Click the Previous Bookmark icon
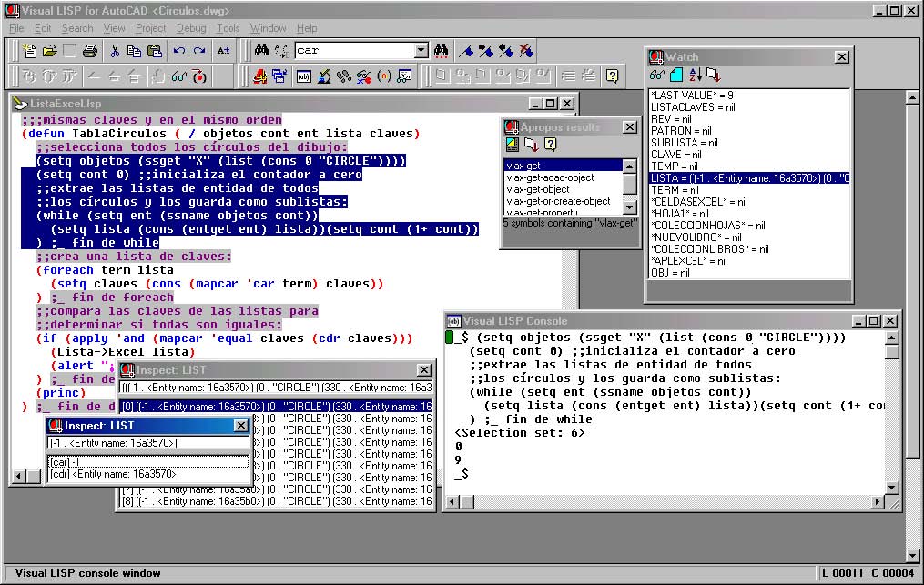 (x=506, y=51)
